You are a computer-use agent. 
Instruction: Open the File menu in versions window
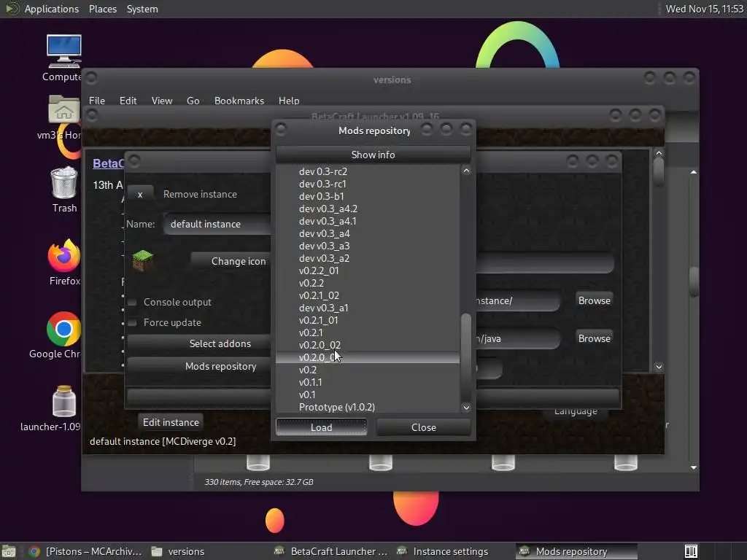pyautogui.click(x=97, y=101)
